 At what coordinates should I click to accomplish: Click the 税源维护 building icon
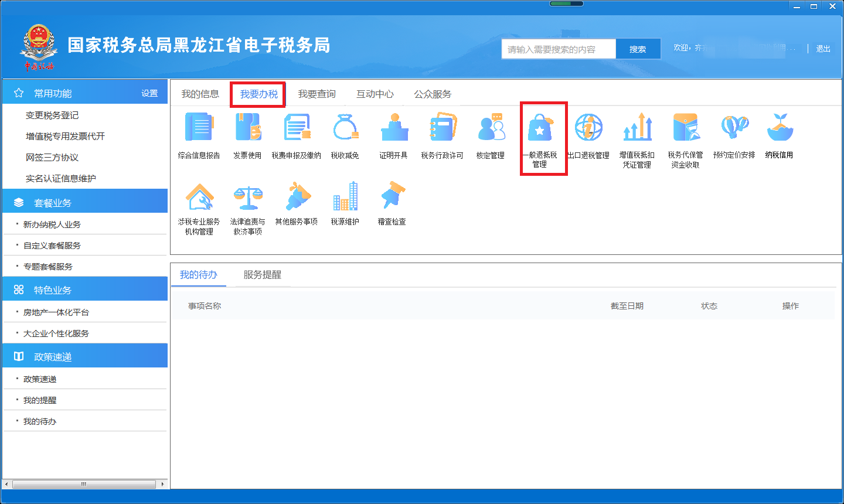[345, 197]
